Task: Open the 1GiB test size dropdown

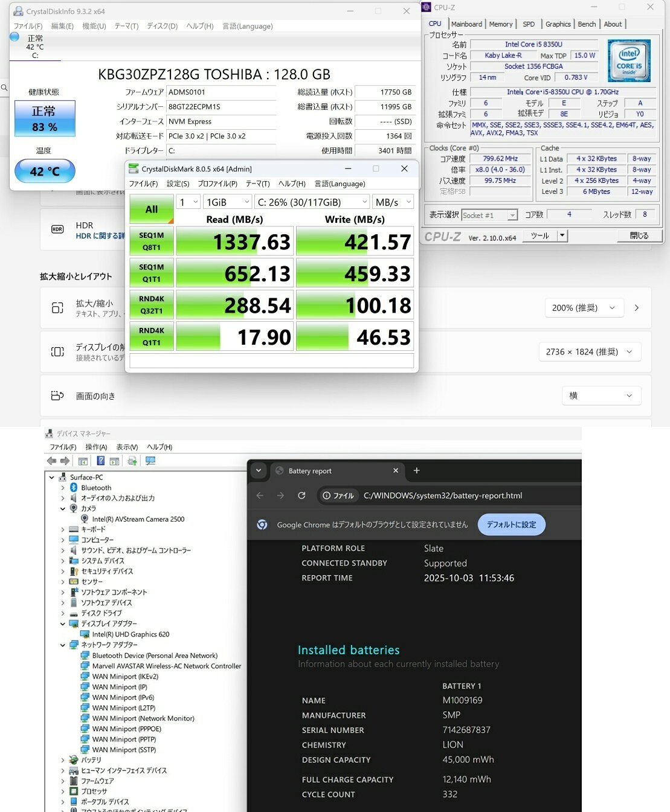Action: tap(227, 202)
